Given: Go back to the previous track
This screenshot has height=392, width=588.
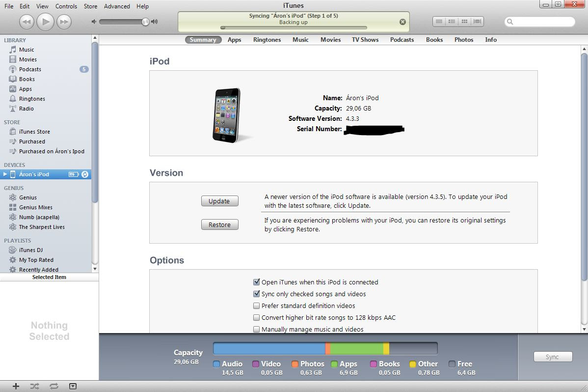Looking at the screenshot, I should 27,22.
